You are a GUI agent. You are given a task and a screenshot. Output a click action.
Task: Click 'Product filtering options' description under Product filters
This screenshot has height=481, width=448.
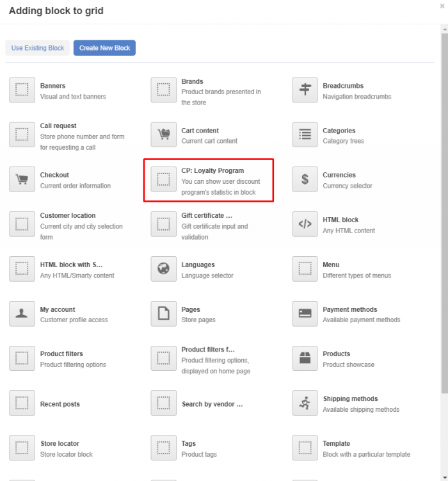pos(73,364)
